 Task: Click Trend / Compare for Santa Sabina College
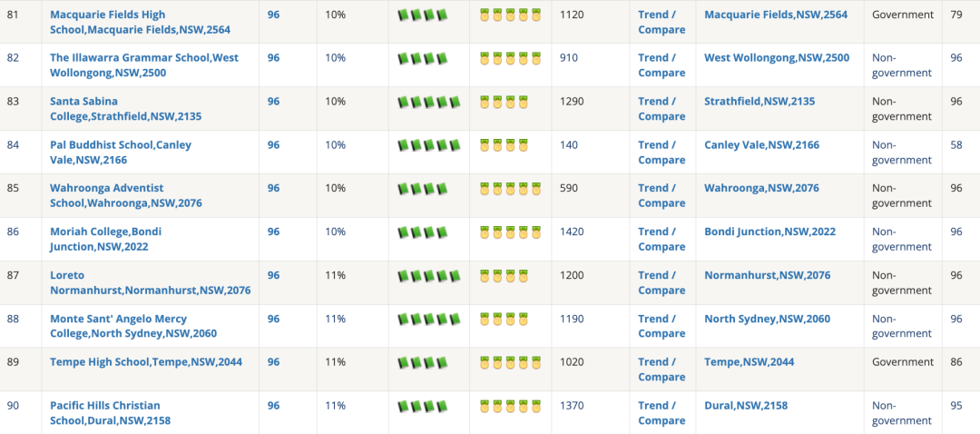pyautogui.click(x=661, y=109)
